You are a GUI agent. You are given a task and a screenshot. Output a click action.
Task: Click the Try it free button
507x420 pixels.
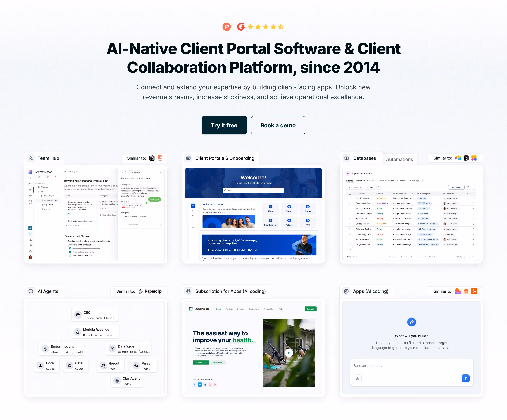(224, 125)
